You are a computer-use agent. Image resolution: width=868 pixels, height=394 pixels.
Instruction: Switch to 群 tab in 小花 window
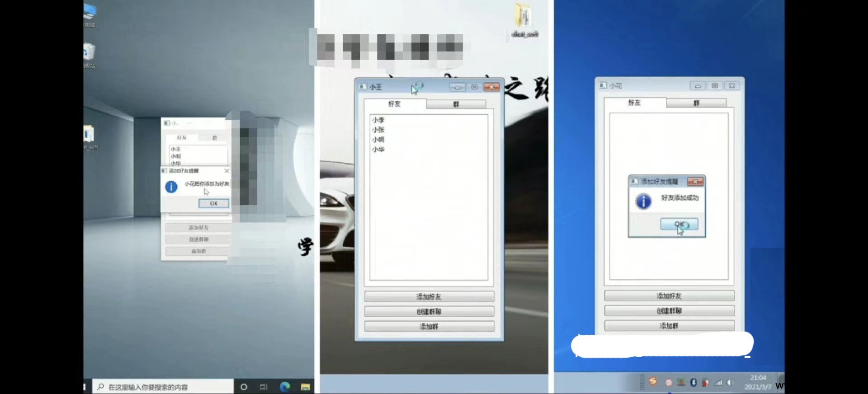pyautogui.click(x=696, y=103)
